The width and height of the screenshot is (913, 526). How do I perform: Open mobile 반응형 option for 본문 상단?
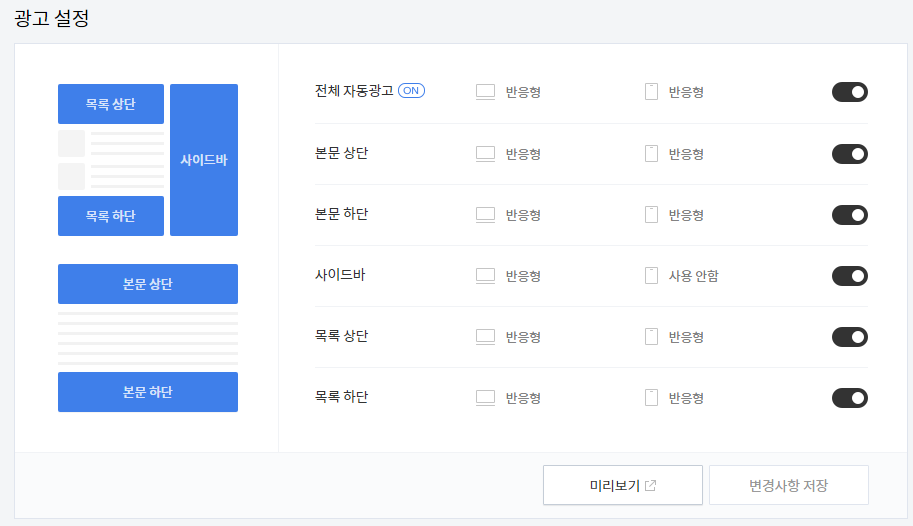coord(686,154)
